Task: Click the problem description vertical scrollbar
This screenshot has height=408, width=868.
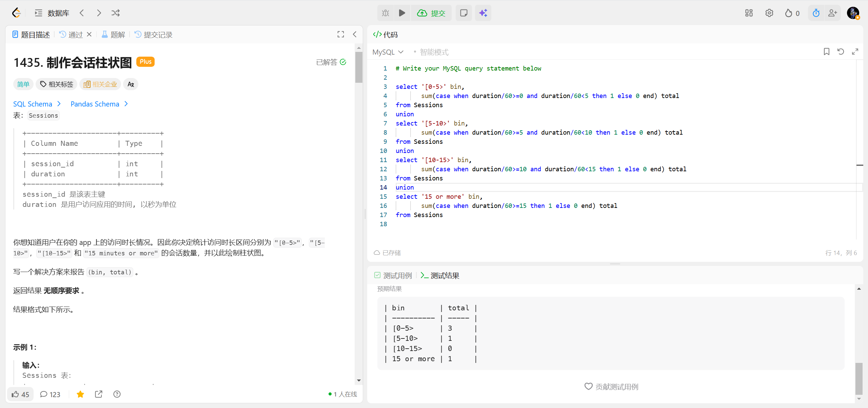Action: pos(359,68)
